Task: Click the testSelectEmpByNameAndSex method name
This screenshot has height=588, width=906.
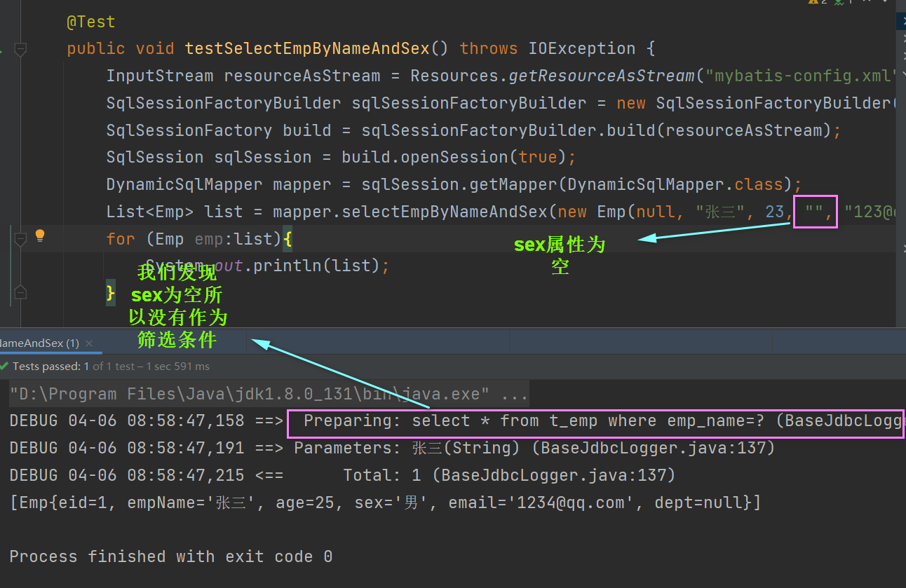Action: pos(307,48)
